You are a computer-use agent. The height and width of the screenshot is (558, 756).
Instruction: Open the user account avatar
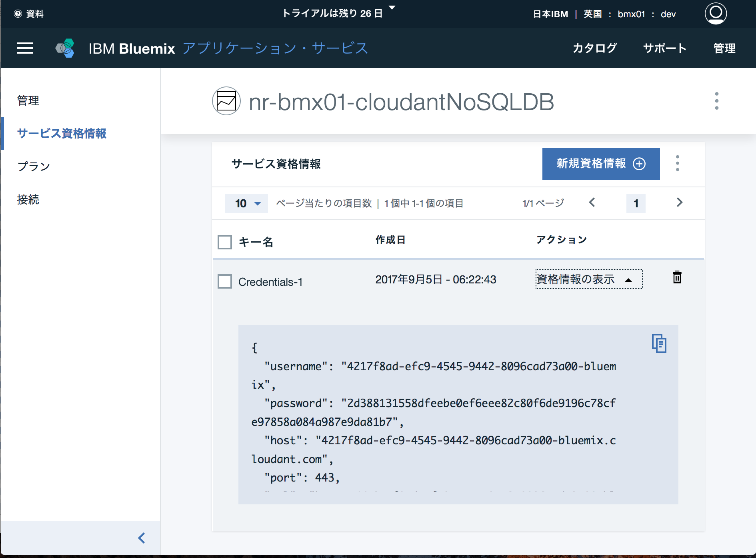[716, 13]
